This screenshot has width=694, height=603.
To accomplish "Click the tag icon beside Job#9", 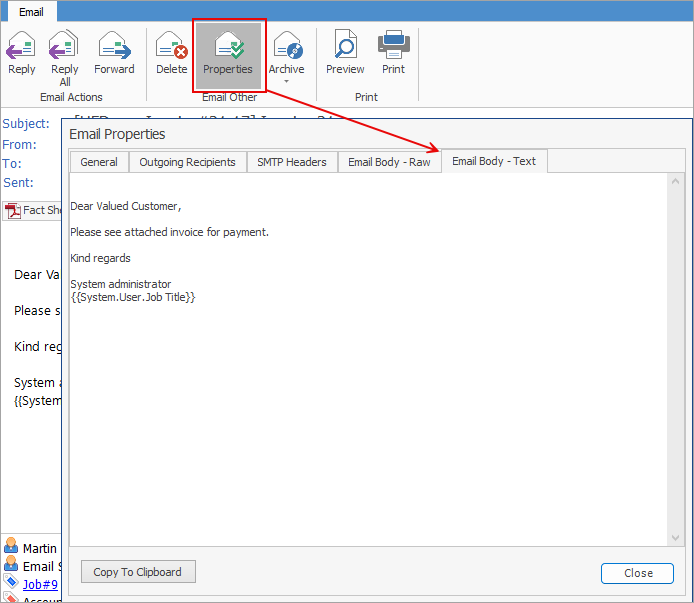I will coord(11,581).
